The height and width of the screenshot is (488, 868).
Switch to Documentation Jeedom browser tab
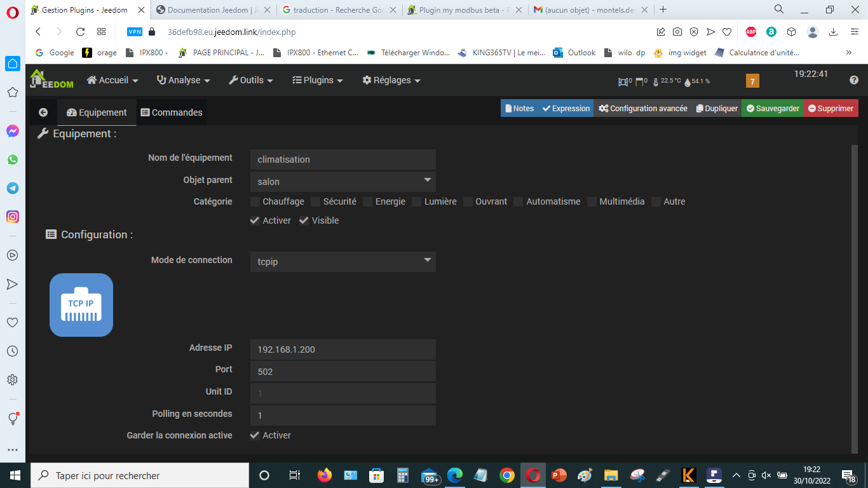[x=213, y=10]
